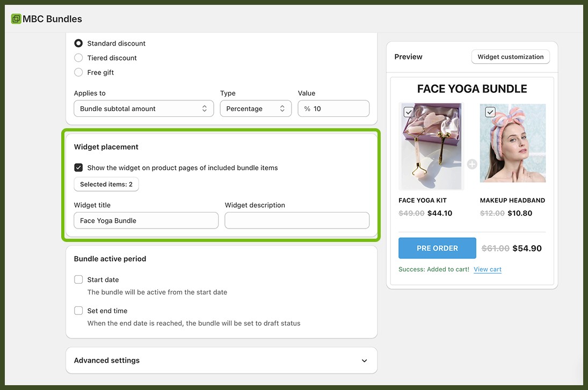Enable the Set end time checkbox

click(x=78, y=310)
